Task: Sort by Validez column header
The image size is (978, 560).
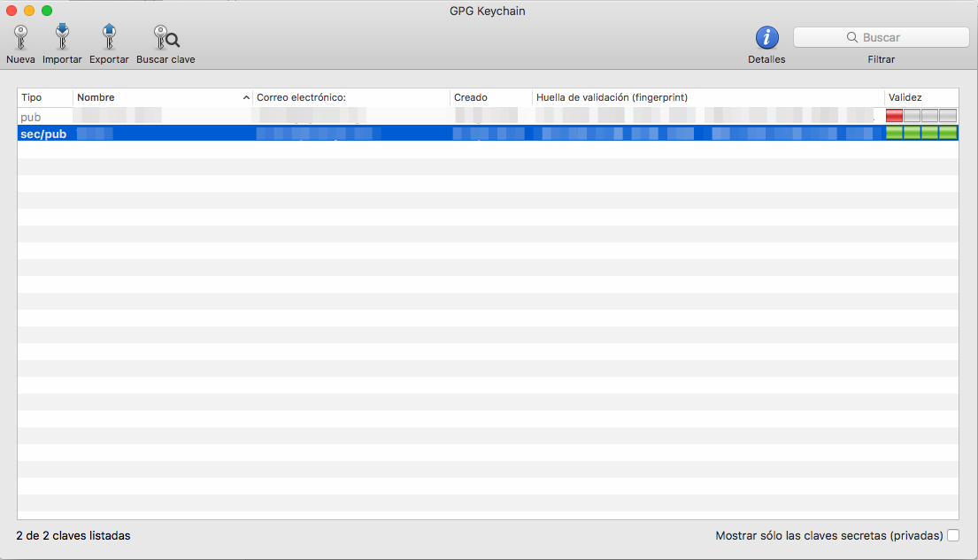Action: click(921, 97)
